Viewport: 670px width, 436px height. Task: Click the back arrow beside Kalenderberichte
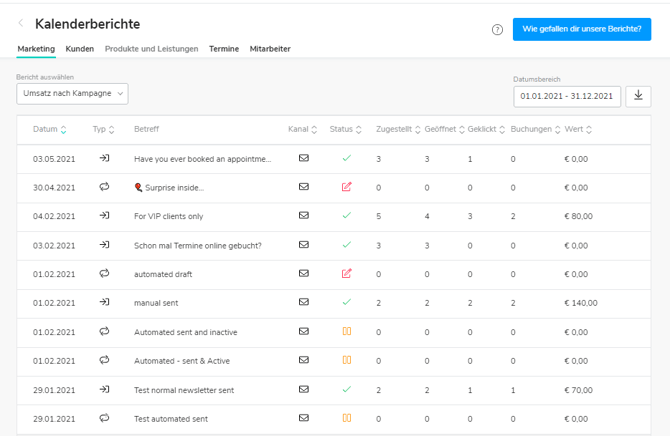click(x=21, y=23)
